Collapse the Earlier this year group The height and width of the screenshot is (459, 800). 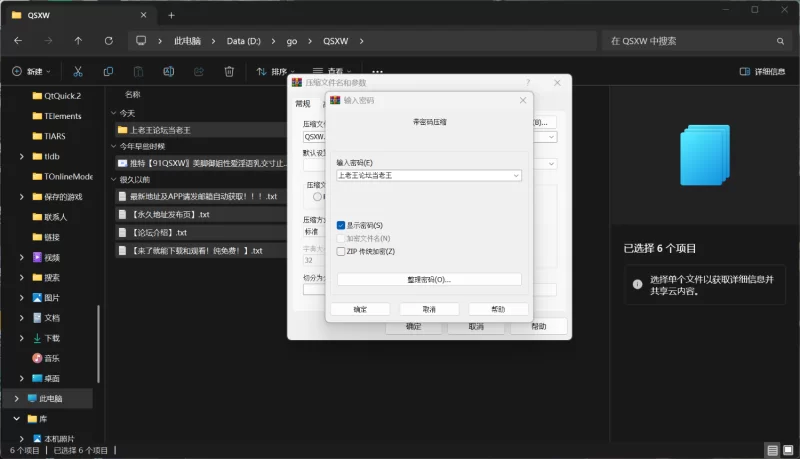coord(114,146)
